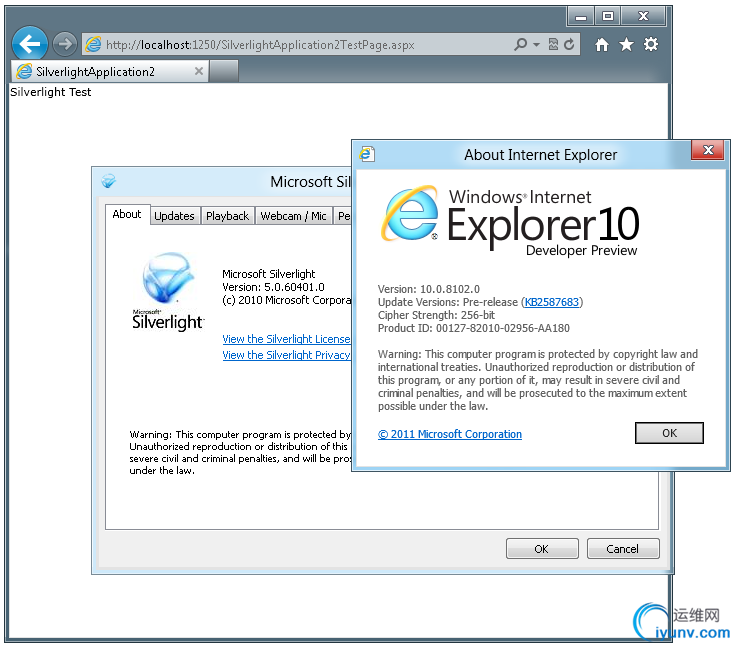
Task: Click 'Cipher Strength: 256-bit' text
Action: tap(436, 315)
